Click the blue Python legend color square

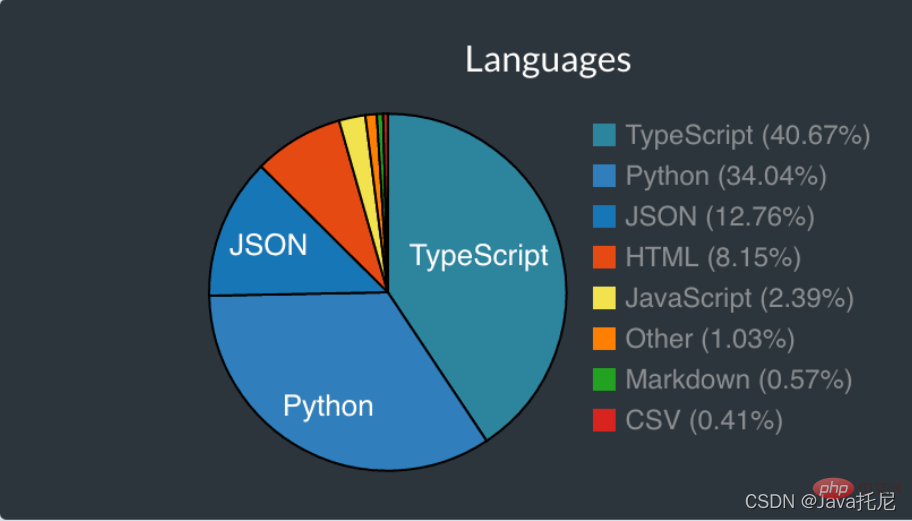click(604, 176)
